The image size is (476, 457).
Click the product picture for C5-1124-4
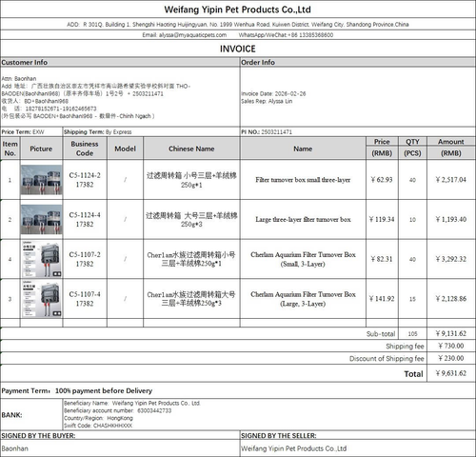click(41, 219)
